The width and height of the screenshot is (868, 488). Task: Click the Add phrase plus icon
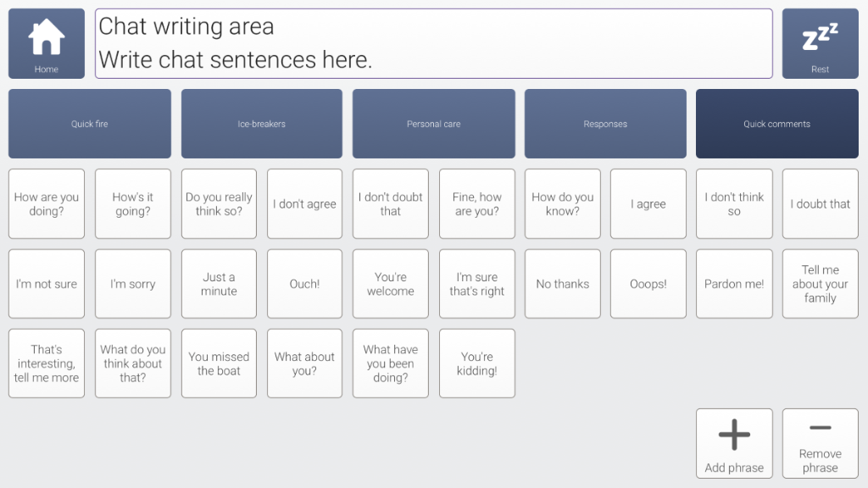[734, 435]
